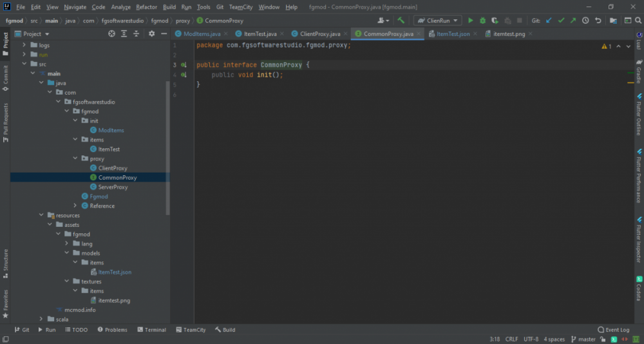Viewport: 644px width, 344px height.
Task: Expand the scala folder
Action: pos(41,319)
